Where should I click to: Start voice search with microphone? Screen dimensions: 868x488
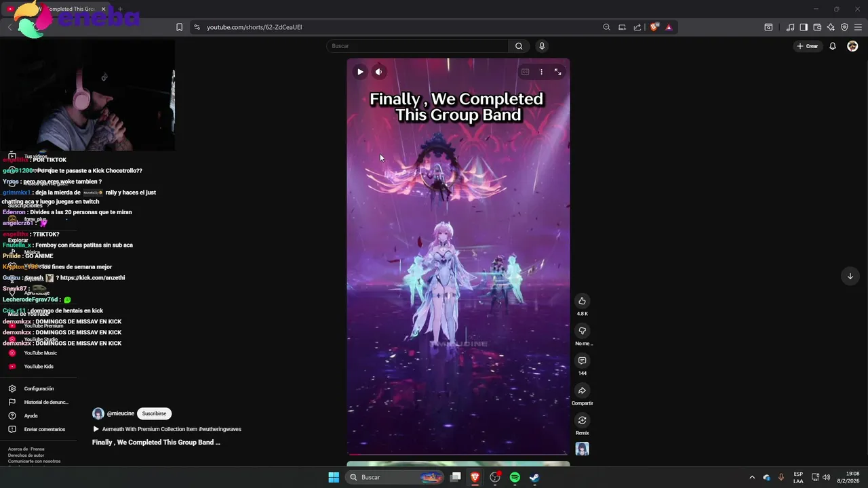(541, 46)
